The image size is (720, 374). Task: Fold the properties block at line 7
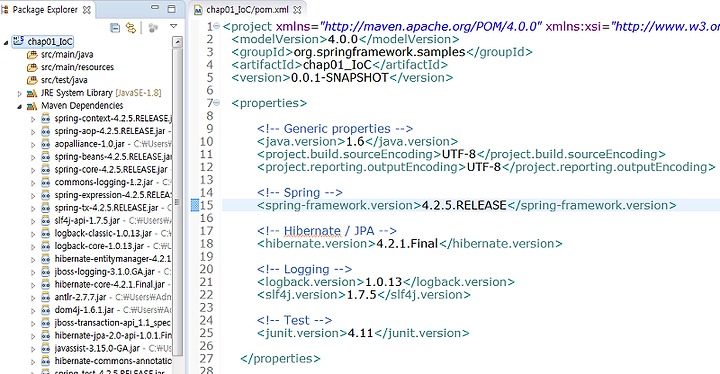[x=217, y=102]
